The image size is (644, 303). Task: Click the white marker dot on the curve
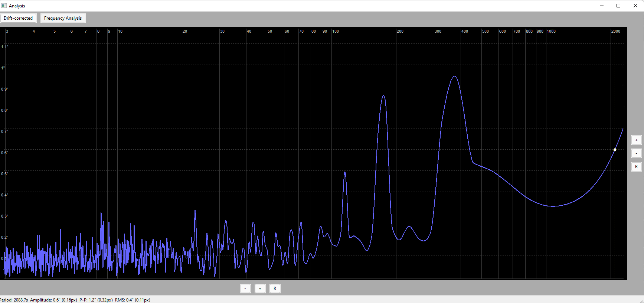click(x=615, y=150)
